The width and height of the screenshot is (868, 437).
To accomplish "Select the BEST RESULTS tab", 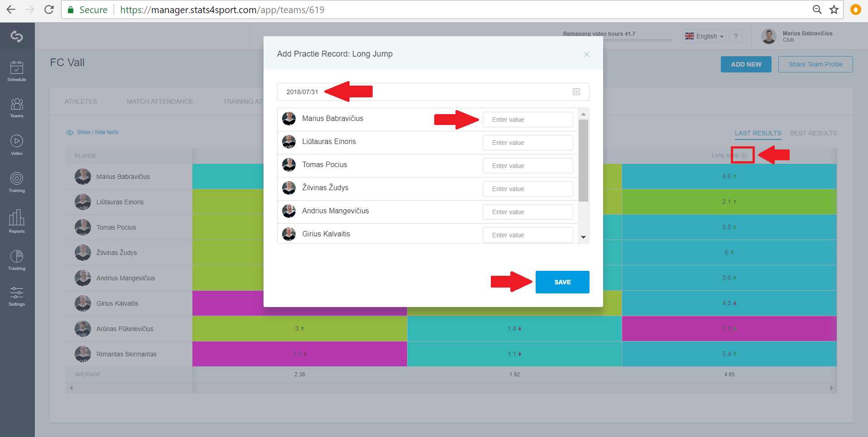I will point(813,133).
